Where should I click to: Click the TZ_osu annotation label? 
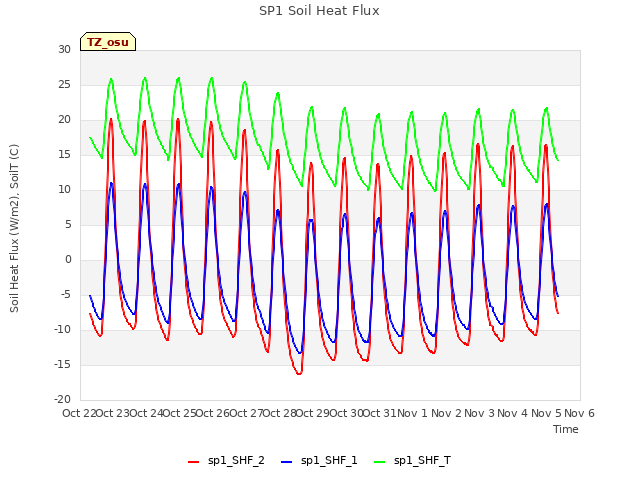(108, 42)
